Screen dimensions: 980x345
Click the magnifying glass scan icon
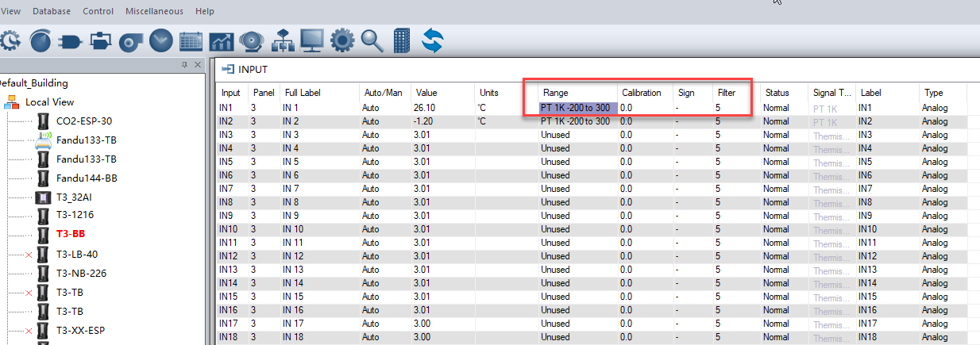pyautogui.click(x=372, y=40)
